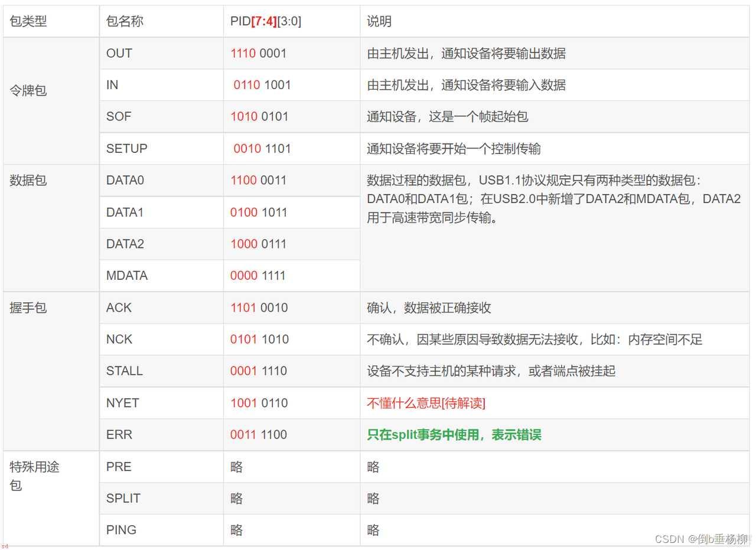This screenshot has width=756, height=550.
Task: Click the description 由主机发出，通知设备将要输出数据
Action: (466, 54)
